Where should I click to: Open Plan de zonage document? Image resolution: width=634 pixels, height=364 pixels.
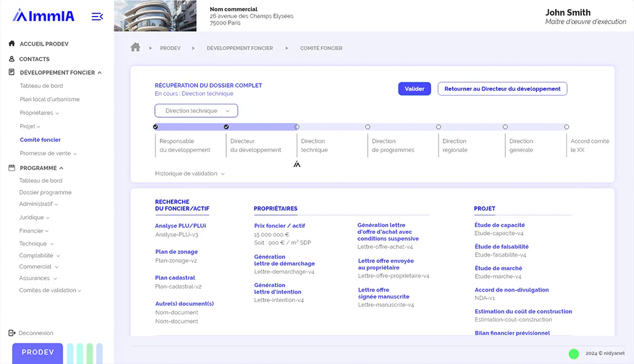[176, 252]
